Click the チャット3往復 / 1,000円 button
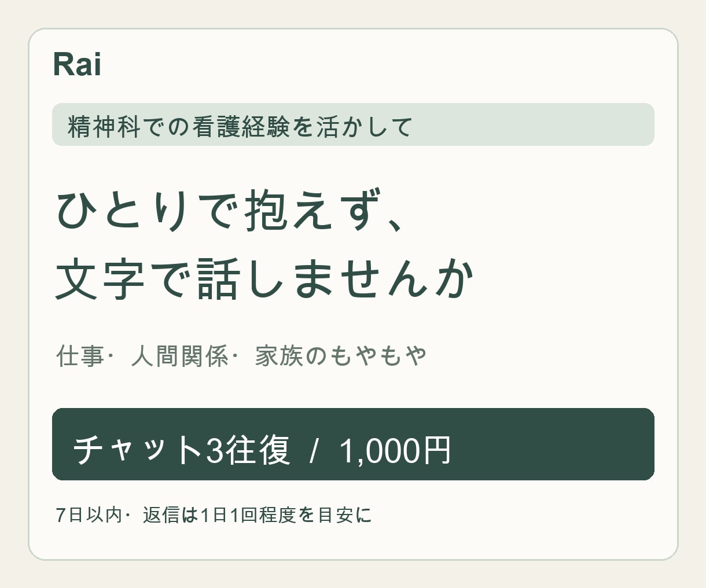Viewport: 706px width, 588px height. point(353,444)
